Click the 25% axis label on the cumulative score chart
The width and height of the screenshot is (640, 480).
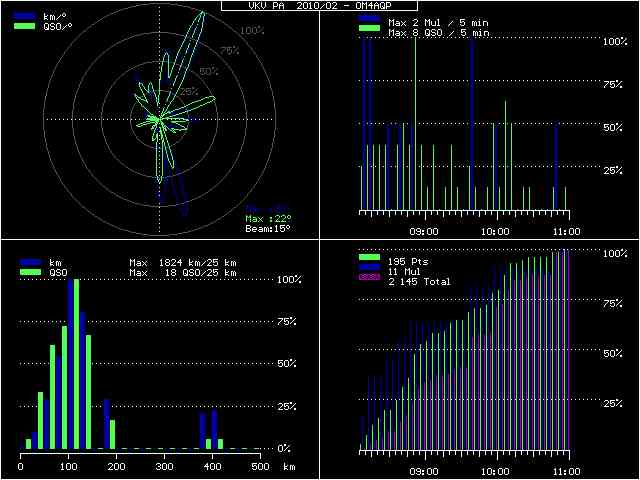coord(613,404)
